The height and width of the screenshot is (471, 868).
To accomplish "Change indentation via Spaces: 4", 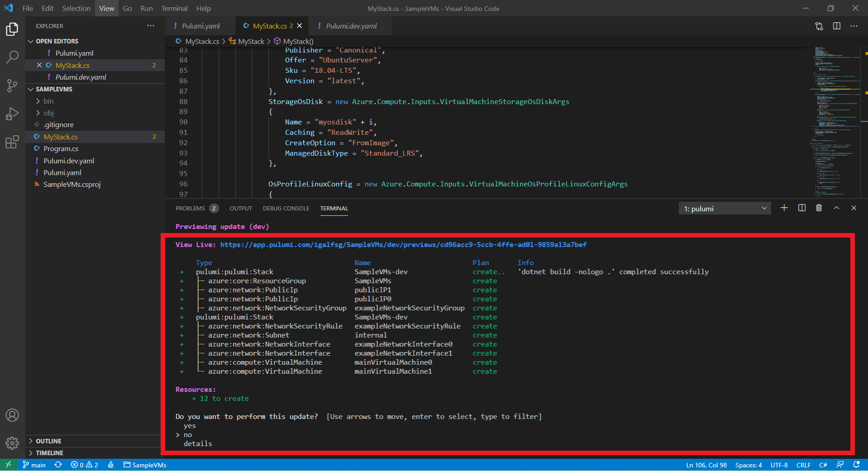I will click(x=748, y=465).
